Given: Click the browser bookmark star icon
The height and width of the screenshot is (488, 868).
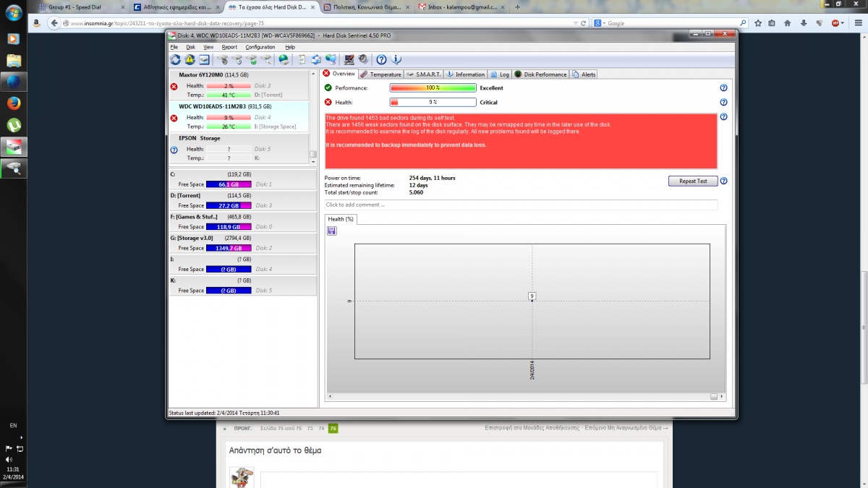Looking at the screenshot, I should [758, 23].
